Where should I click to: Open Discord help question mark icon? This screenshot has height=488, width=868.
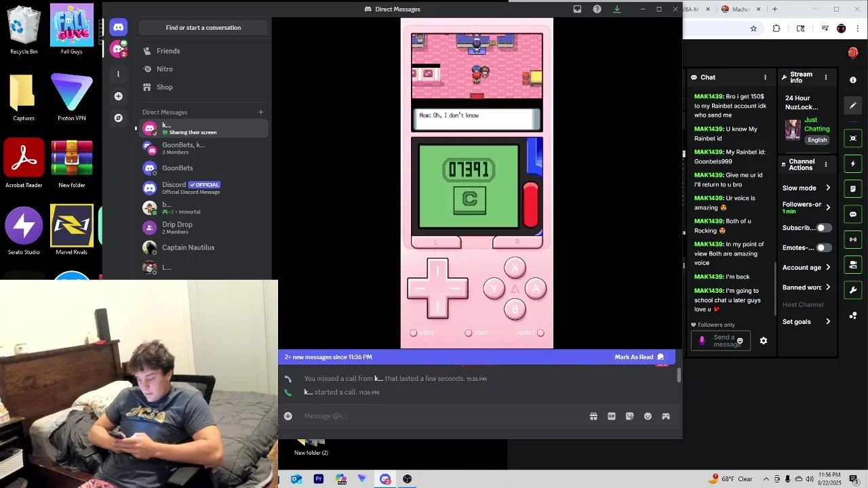597,9
